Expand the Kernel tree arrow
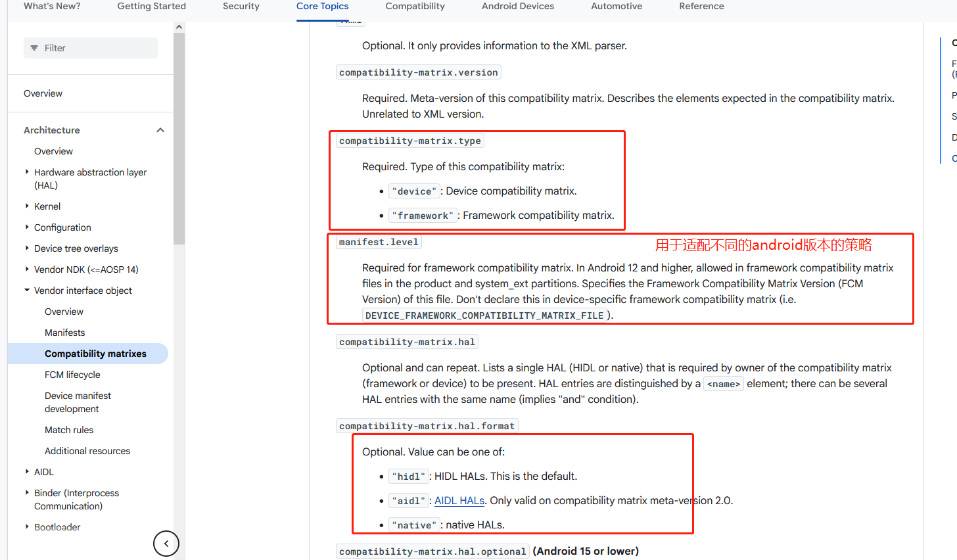The width and height of the screenshot is (957, 560). pyautogui.click(x=27, y=206)
